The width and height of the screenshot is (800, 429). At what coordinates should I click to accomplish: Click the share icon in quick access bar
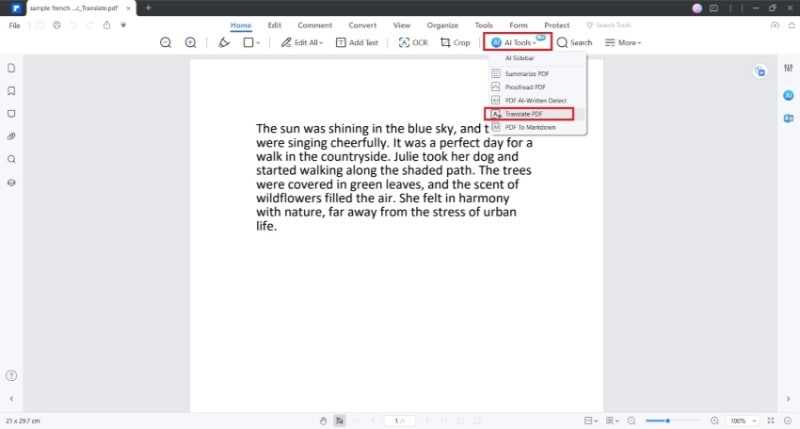pyautogui.click(x=107, y=25)
